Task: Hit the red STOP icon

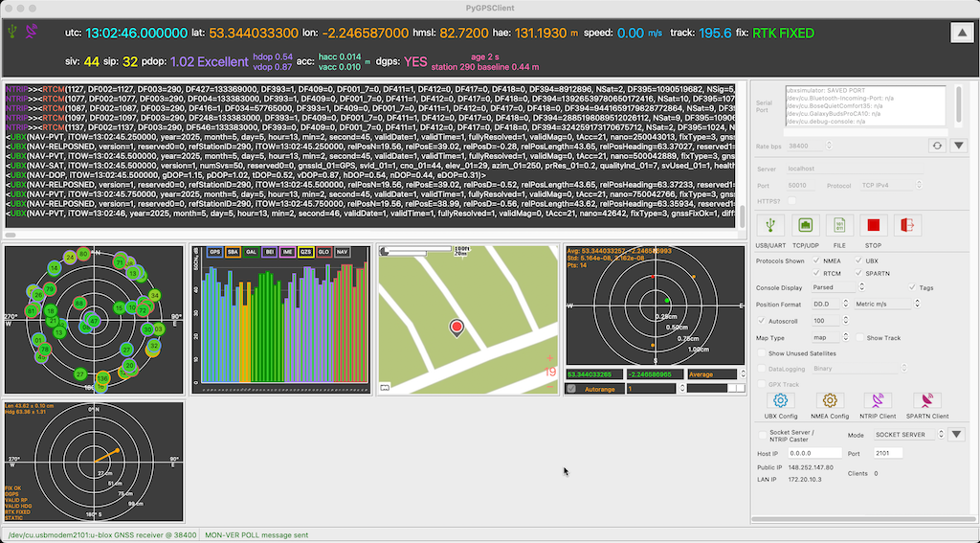Action: tap(873, 225)
